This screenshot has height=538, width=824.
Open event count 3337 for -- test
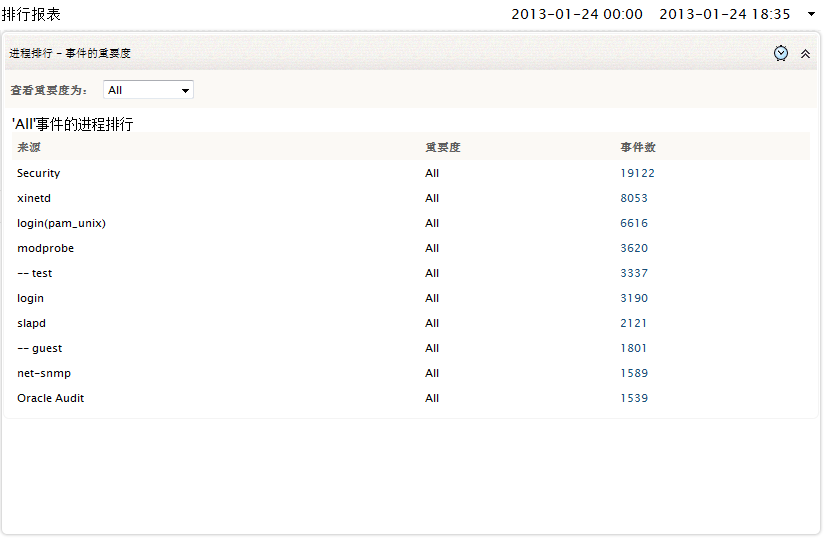[x=634, y=273]
